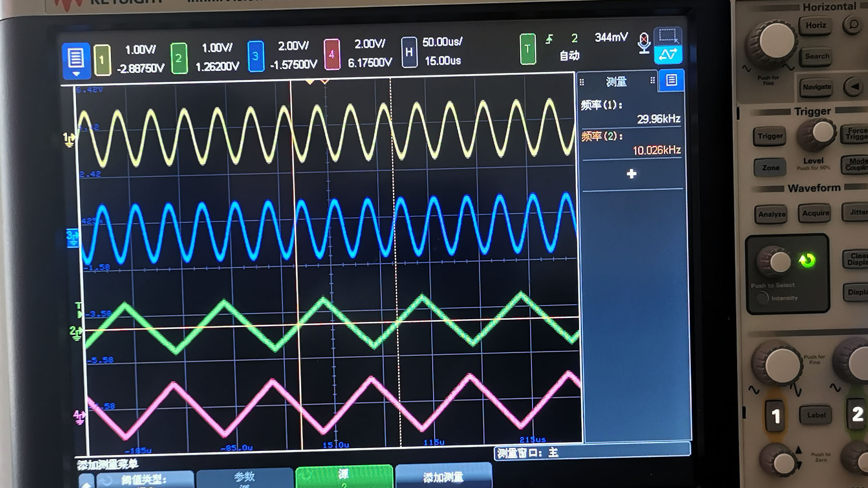Viewport: 868px width, 488px height.
Task: Select channel 2 green badge
Action: [179, 58]
